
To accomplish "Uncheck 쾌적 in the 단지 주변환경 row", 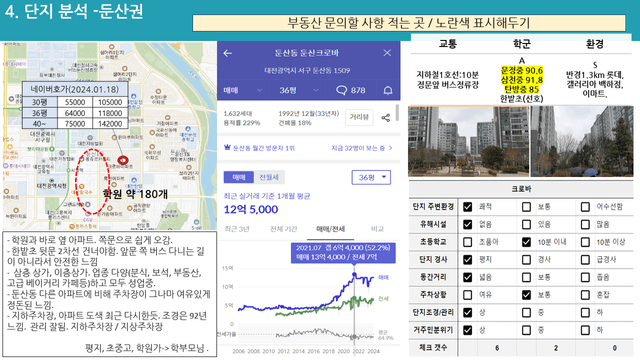I will pyautogui.click(x=467, y=207).
